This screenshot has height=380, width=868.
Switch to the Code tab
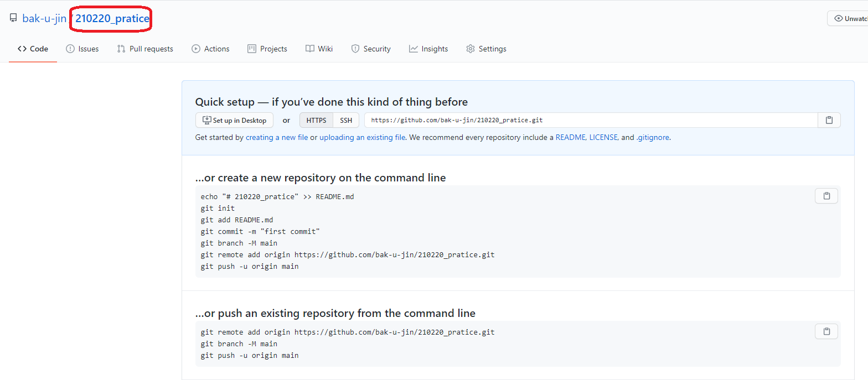[33, 49]
